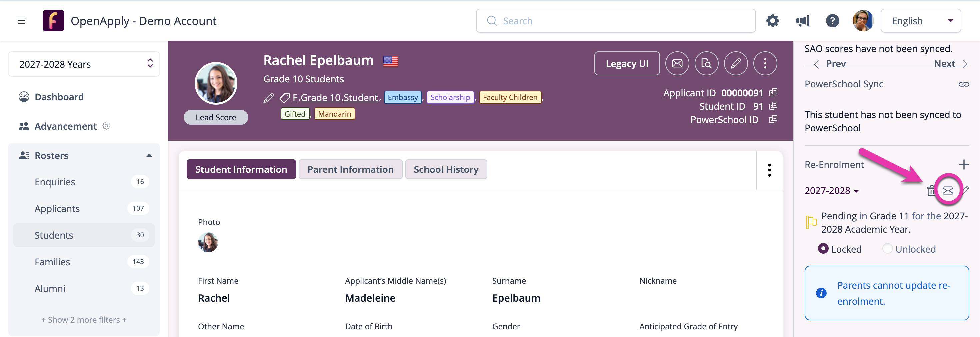Copy the Applicant ID value
The width and height of the screenshot is (980, 337).
[x=773, y=92]
